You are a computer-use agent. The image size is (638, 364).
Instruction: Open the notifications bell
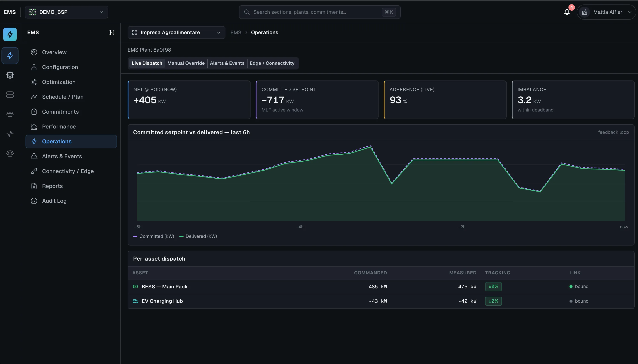tap(567, 12)
